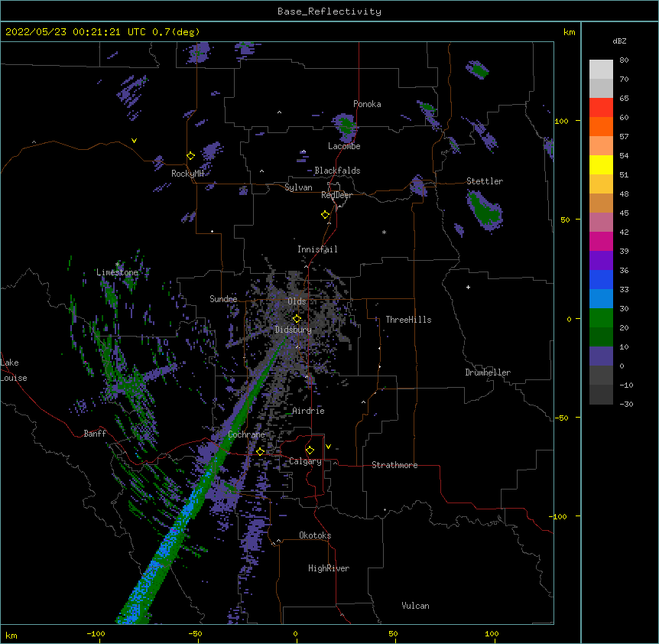This screenshot has width=659, height=644.
Task: Click the white plus marker north of Drumheller
Action: [468, 287]
